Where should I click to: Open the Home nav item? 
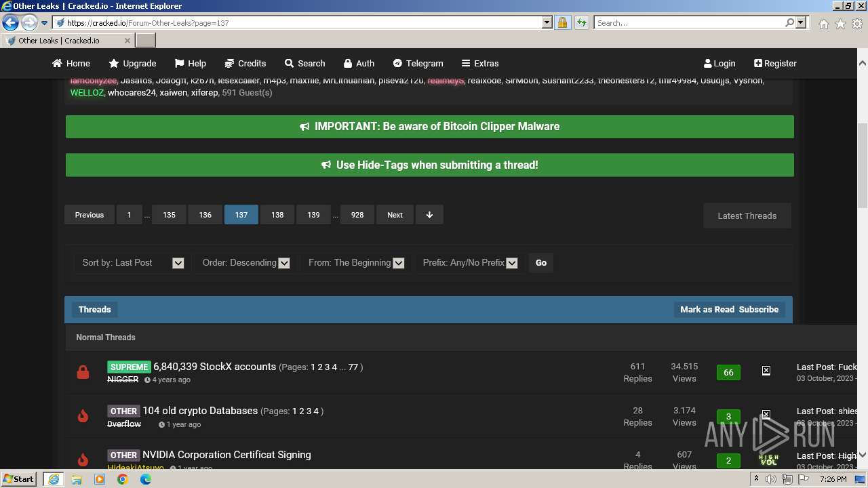pos(71,63)
